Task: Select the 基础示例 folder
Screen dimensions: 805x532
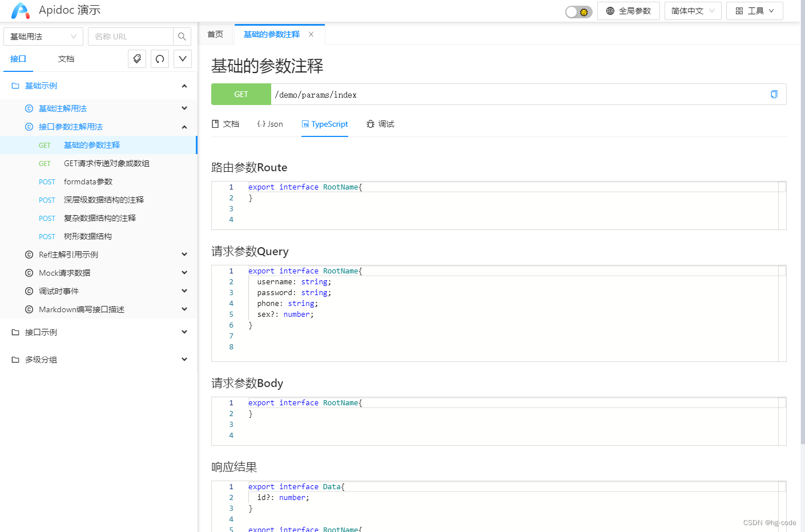Action: tap(99, 86)
